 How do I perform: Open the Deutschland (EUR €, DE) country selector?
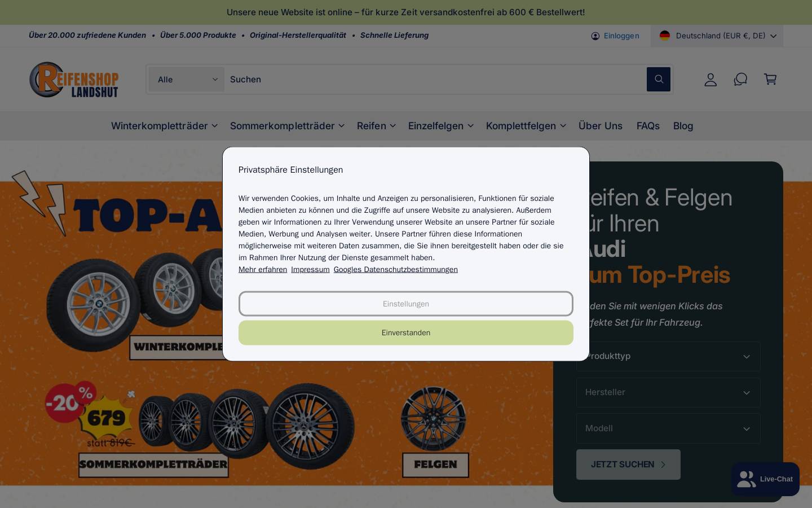(717, 36)
